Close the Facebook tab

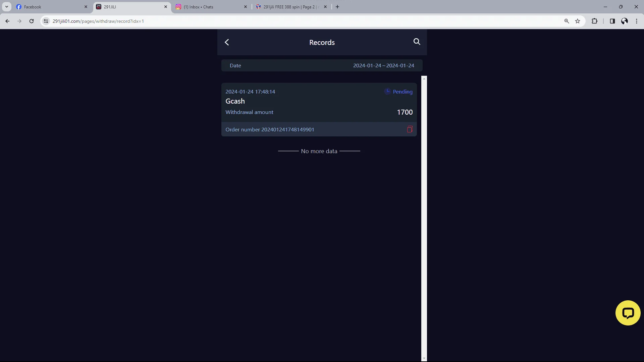pos(86,7)
